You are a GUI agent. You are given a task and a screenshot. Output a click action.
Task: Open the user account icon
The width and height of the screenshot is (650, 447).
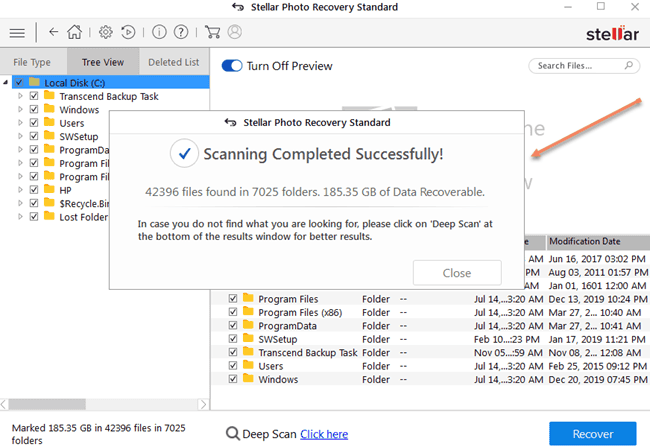(235, 32)
